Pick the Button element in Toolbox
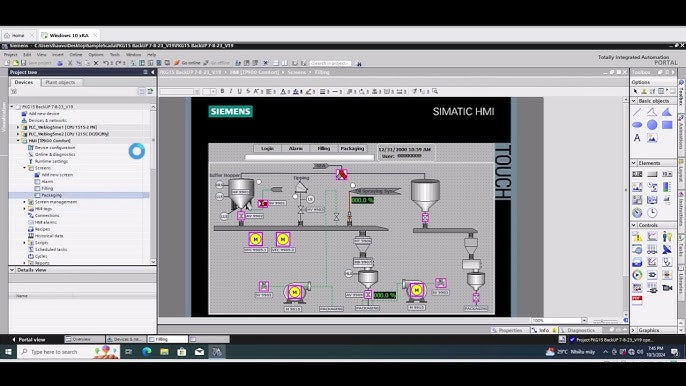 point(652,174)
